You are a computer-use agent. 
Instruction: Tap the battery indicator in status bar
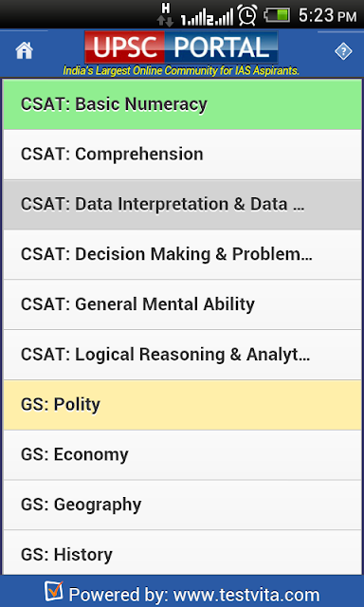pyautogui.click(x=277, y=15)
